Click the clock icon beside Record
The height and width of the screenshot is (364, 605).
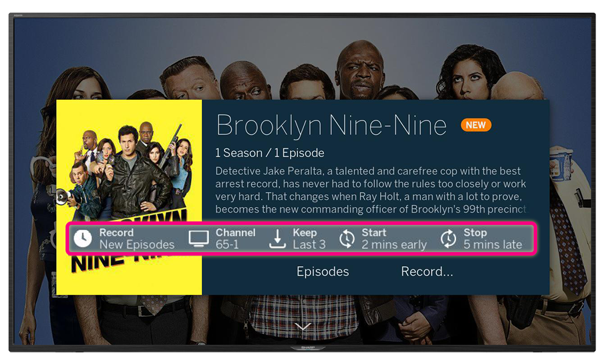point(82,238)
